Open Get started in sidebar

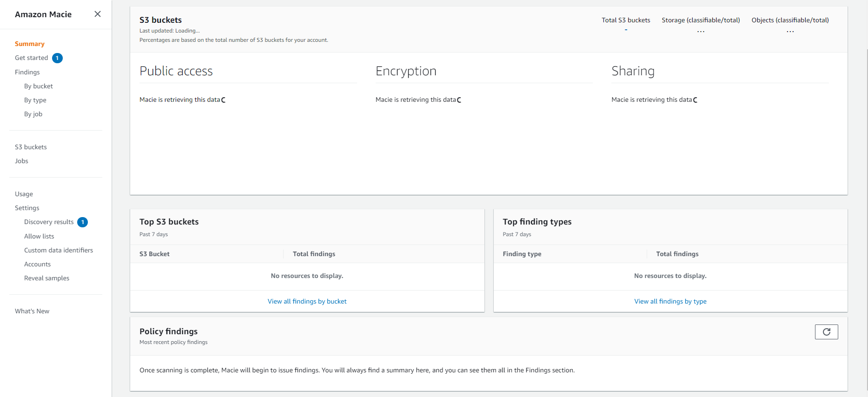[32, 58]
